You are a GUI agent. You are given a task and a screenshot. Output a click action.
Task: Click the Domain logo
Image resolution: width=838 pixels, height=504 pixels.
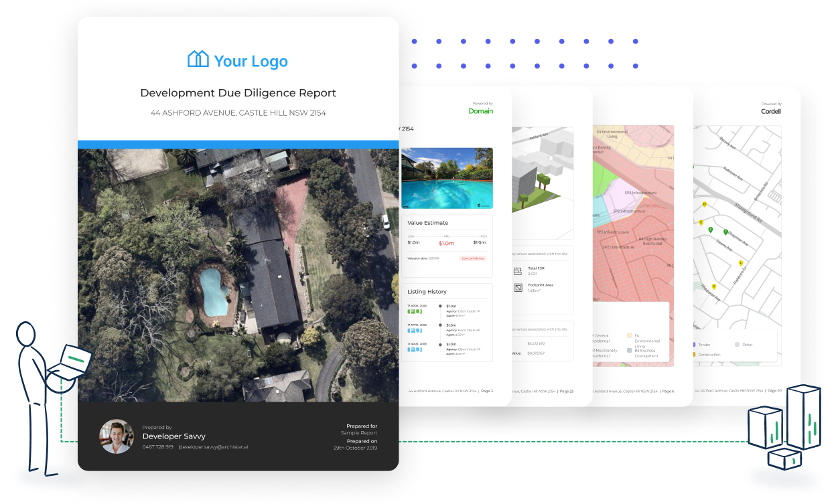point(480,111)
